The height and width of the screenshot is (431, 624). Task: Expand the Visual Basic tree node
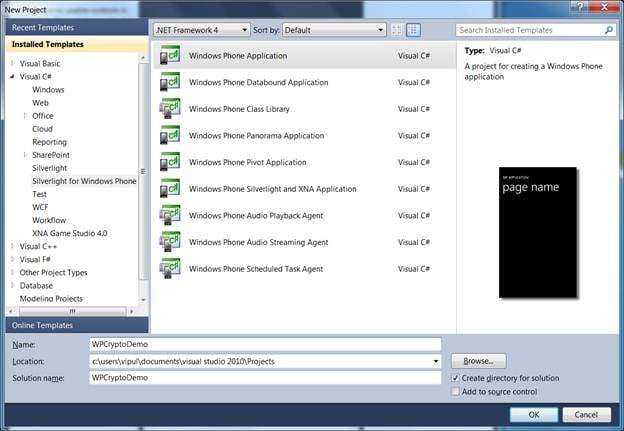pos(13,63)
